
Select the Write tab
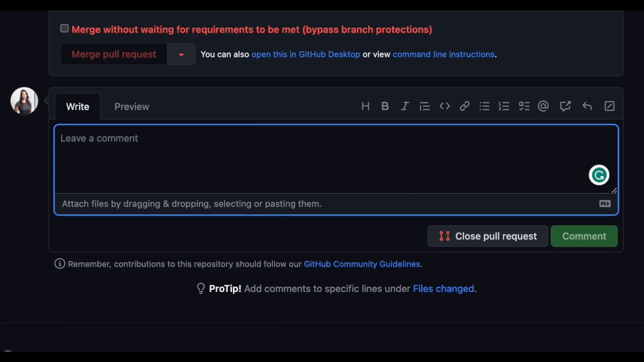(77, 107)
